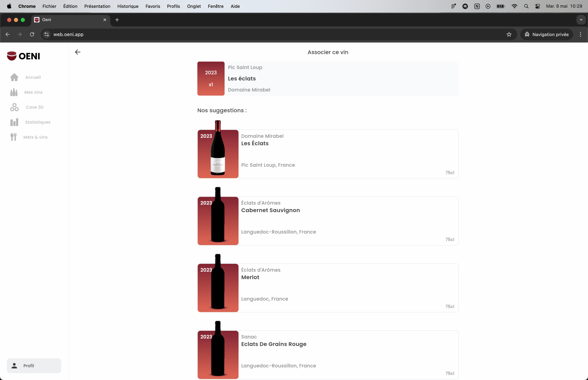The height and width of the screenshot is (380, 588).
Task: Open the Fenêtre menu
Action: 216,6
